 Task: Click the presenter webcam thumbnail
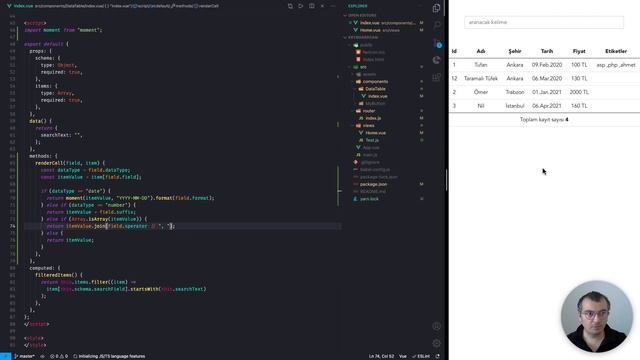click(x=597, y=316)
